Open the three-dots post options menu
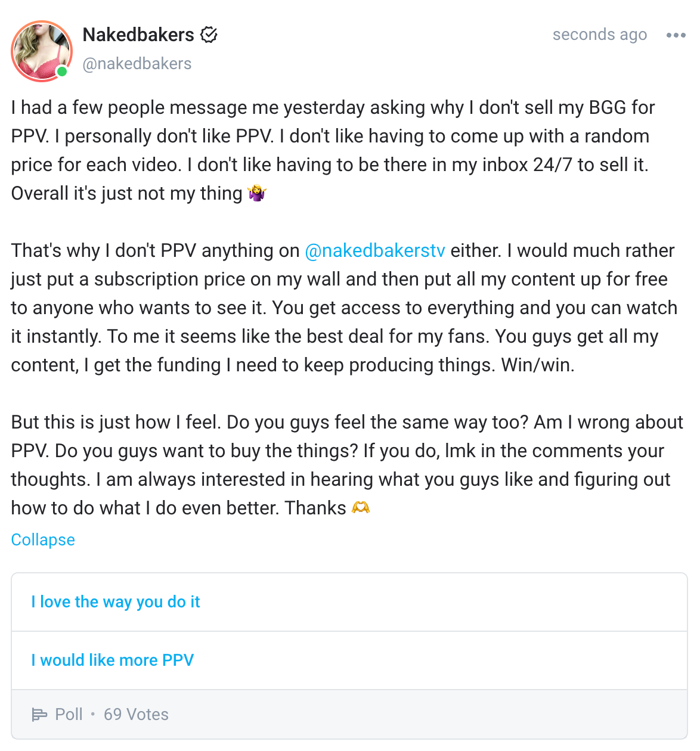This screenshot has width=700, height=751. point(676,35)
